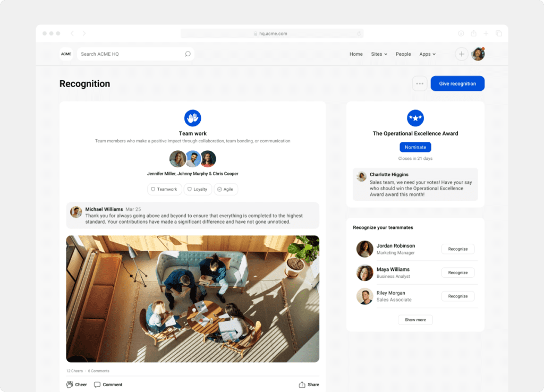544x392 pixels.
Task: Click the Nominate button
Action: (x=415, y=147)
